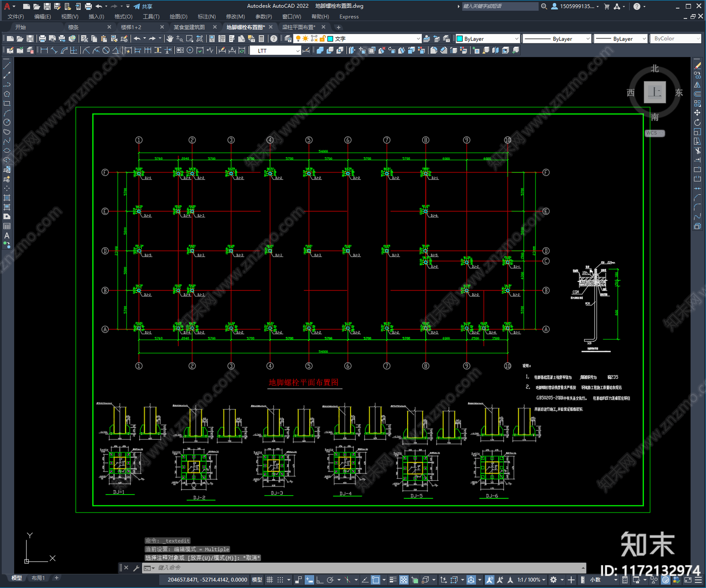Select the Circle tool in left toolbar
The width and height of the screenshot is (706, 588).
click(x=7, y=122)
